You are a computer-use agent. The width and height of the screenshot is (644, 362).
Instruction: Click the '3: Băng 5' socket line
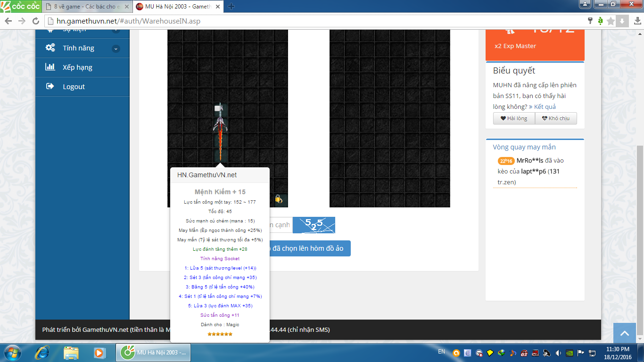coord(220,287)
